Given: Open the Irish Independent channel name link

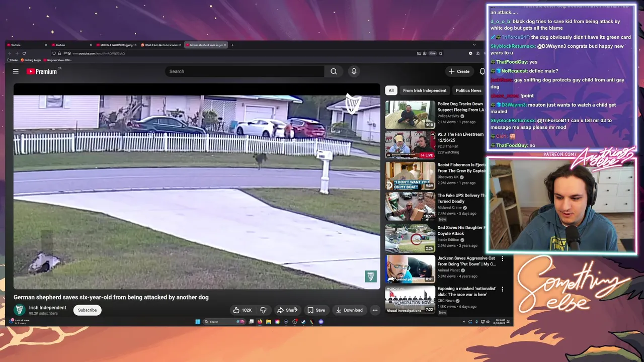Looking at the screenshot, I should [x=48, y=308].
